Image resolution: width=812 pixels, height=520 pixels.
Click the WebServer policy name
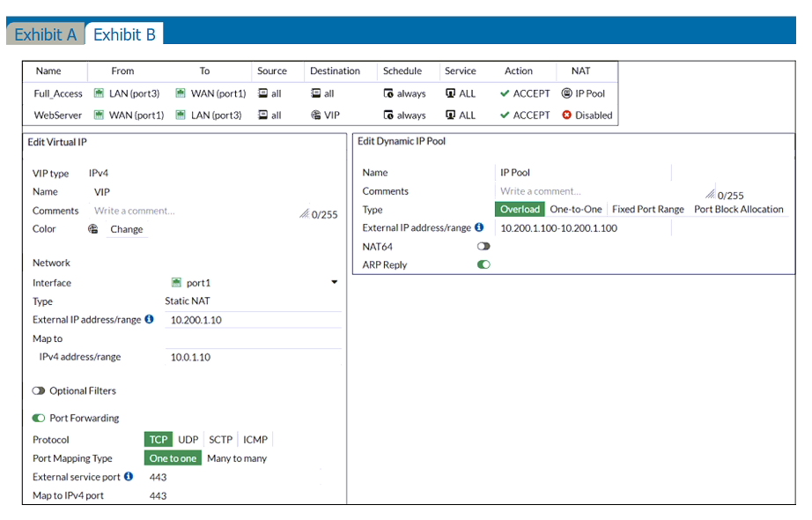(x=58, y=115)
